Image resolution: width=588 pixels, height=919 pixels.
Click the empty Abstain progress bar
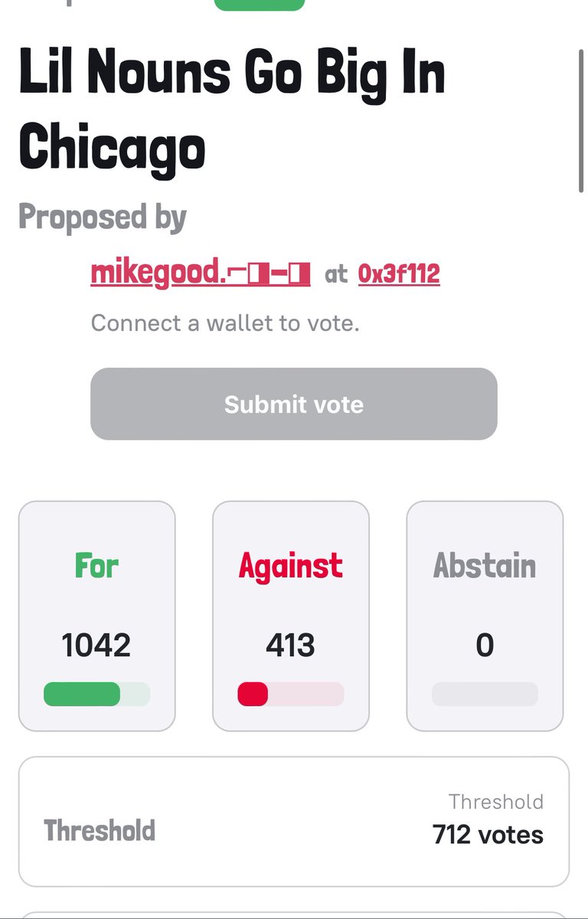tap(485, 694)
